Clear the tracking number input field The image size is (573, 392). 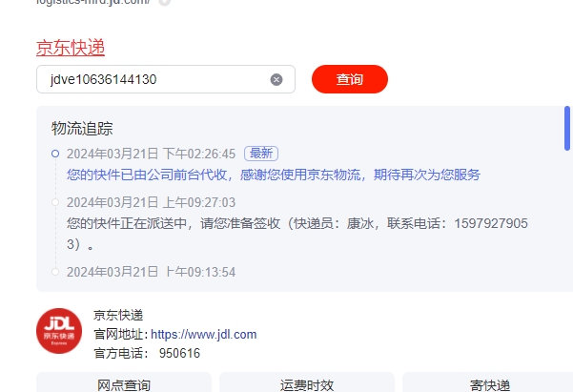[x=276, y=79]
